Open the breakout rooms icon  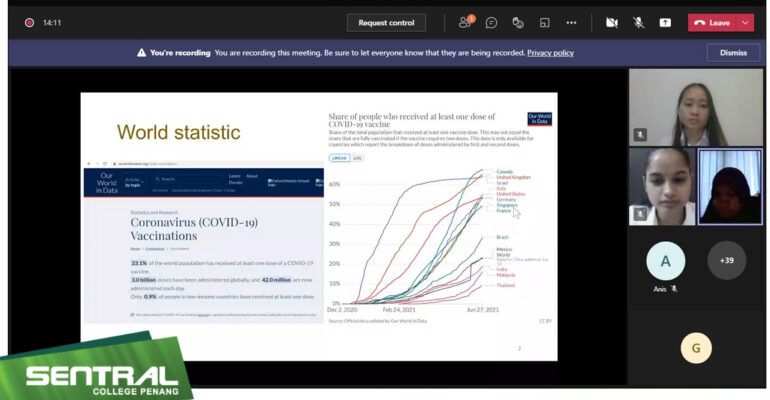pos(545,23)
